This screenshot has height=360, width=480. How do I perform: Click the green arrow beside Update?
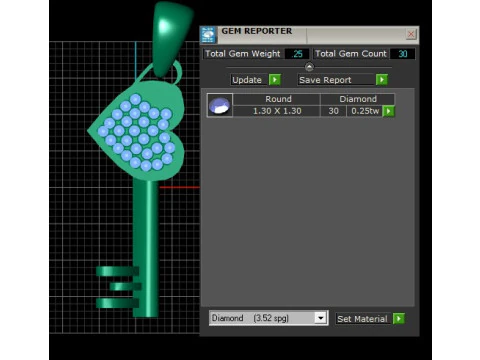click(x=275, y=80)
